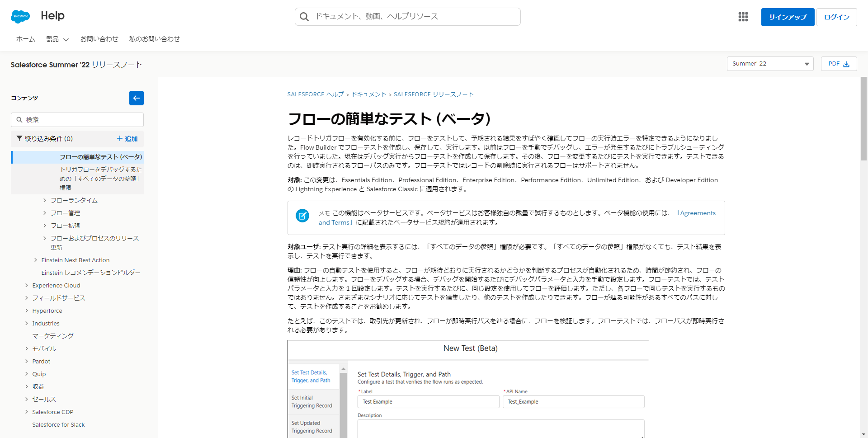The image size is (868, 438).
Task: Open the マーケティング sidebar item
Action: pos(53,336)
